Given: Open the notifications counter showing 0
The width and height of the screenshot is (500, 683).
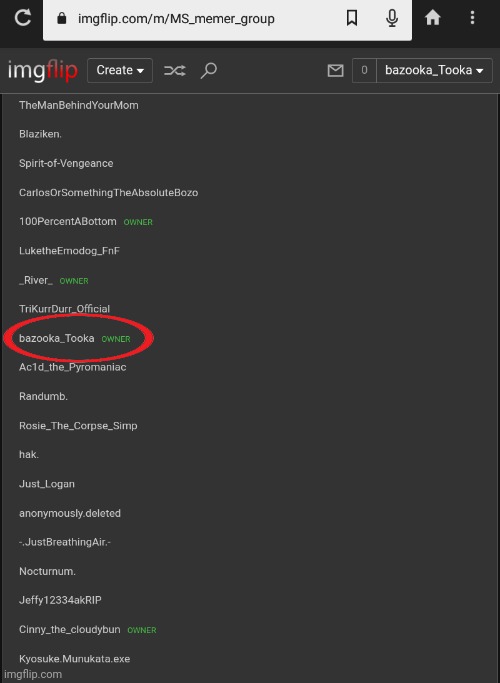Looking at the screenshot, I should point(364,71).
